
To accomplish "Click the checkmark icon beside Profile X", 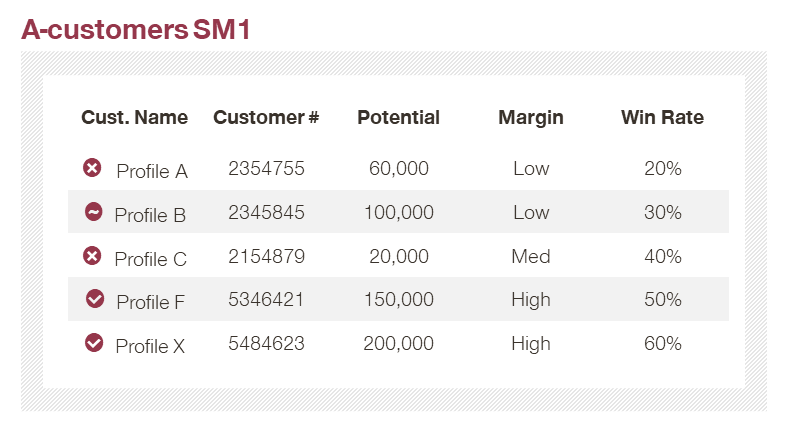I will coord(94,343).
